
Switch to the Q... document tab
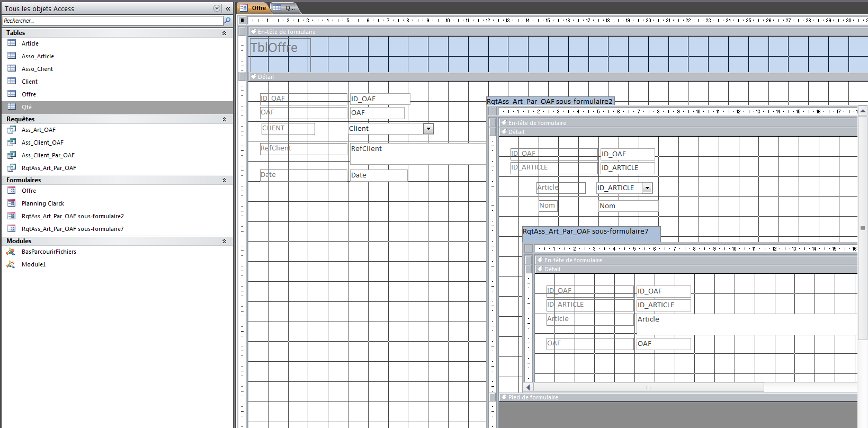point(285,8)
